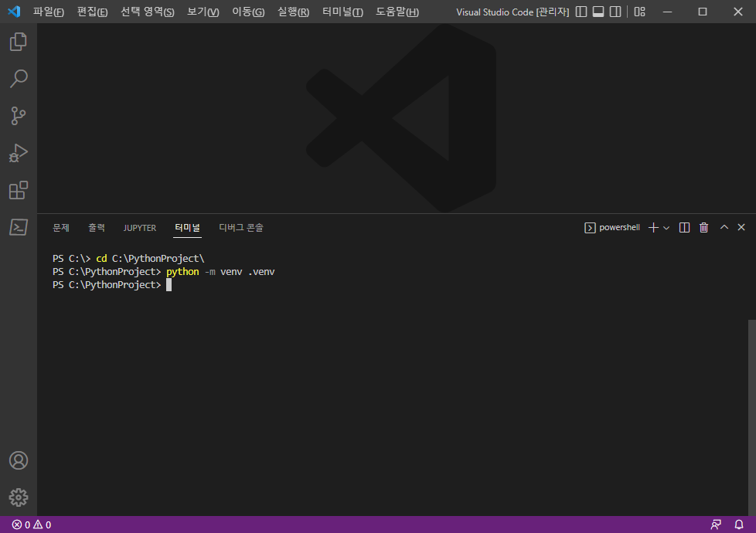Screen dimensions: 756x533
Task: Click the terminal vertical scrollbar
Action: click(751, 417)
